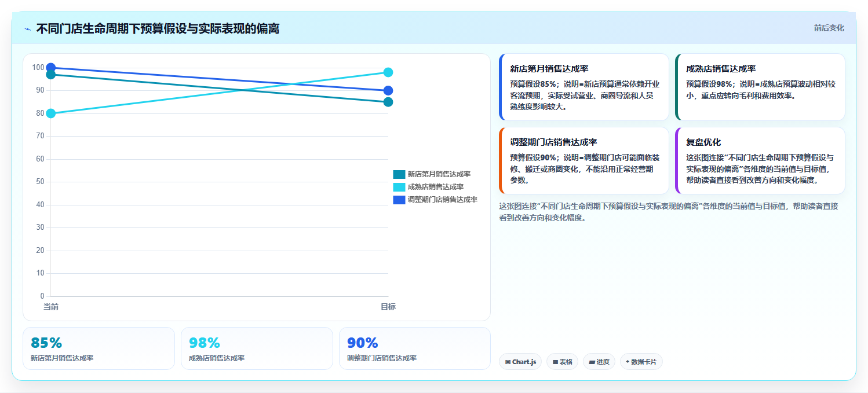
Task: Click the 前后变化 label in header
Action: 829,28
